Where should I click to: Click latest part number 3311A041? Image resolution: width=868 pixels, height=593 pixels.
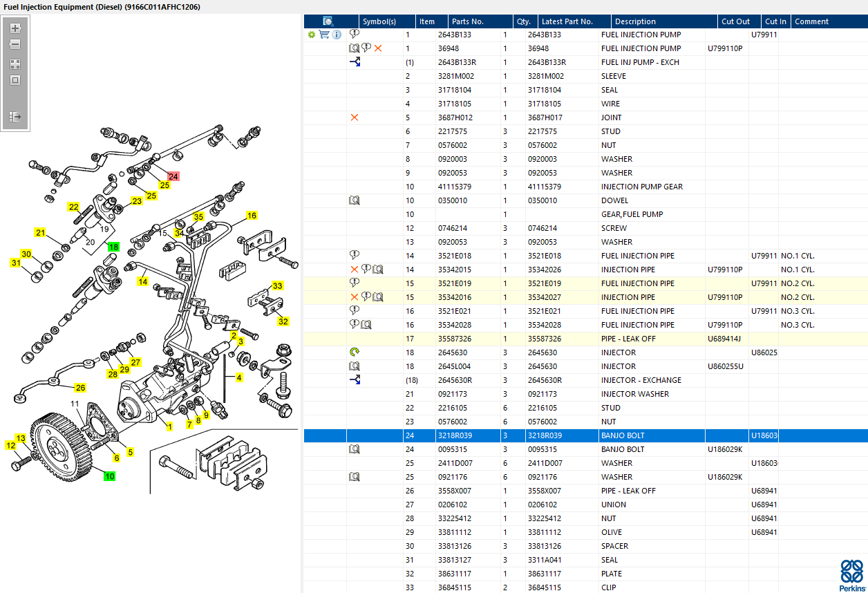(544, 560)
